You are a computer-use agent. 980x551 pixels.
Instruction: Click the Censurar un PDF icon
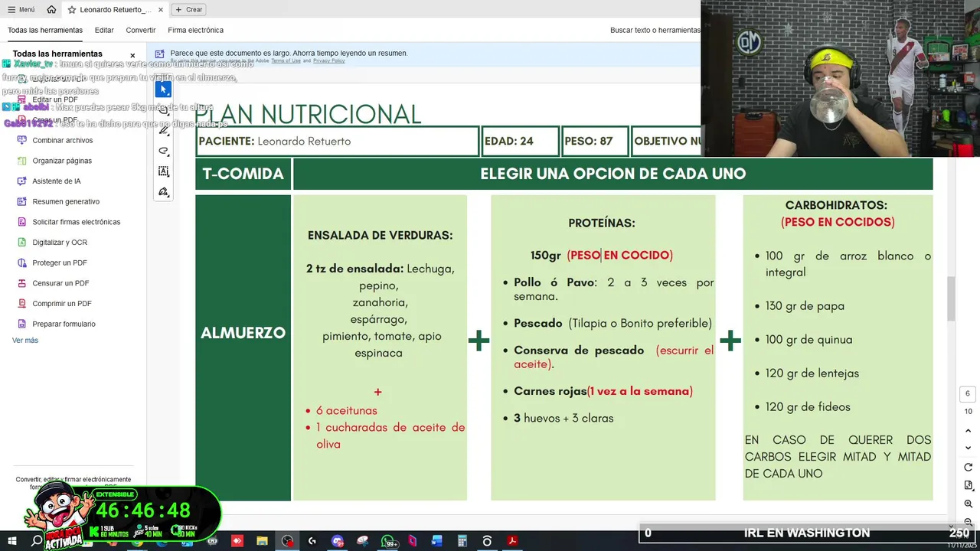[22, 283]
